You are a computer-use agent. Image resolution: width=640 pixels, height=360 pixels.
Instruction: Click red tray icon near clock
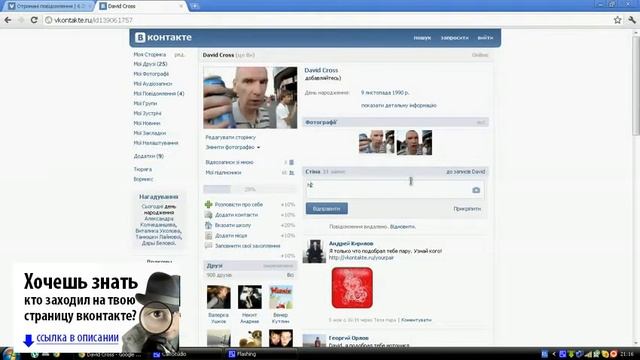[x=613, y=354]
